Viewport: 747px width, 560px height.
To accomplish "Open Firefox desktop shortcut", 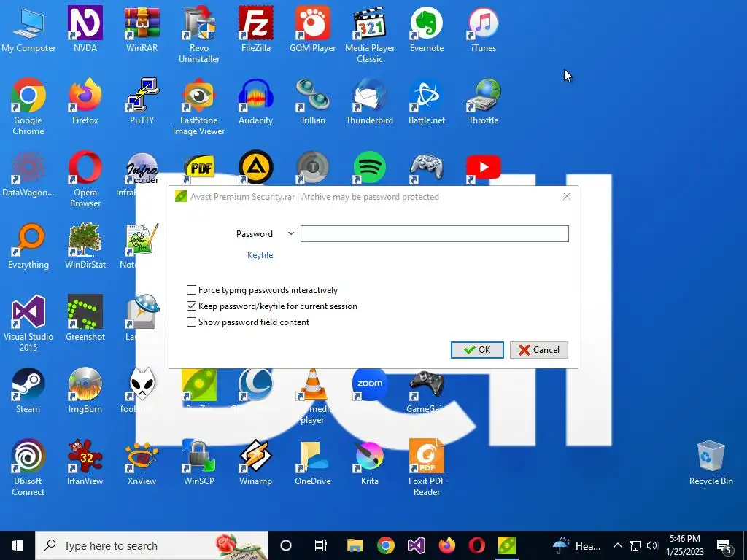I will (85, 101).
